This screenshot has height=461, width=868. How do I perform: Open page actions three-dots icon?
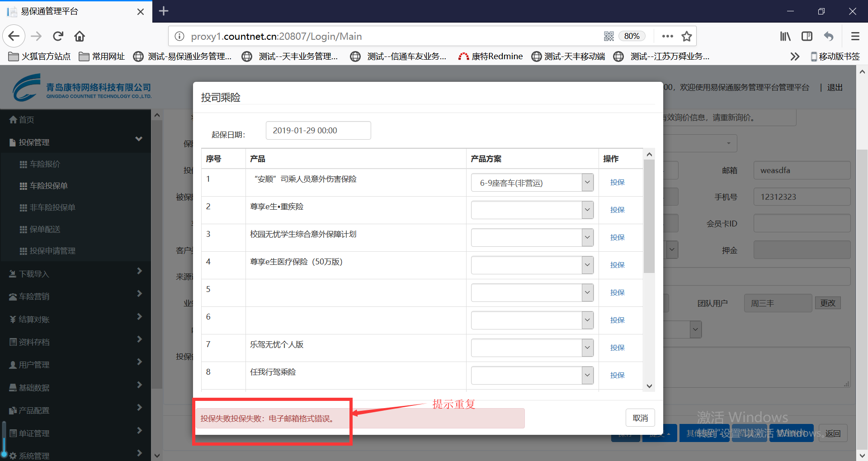[x=667, y=36]
